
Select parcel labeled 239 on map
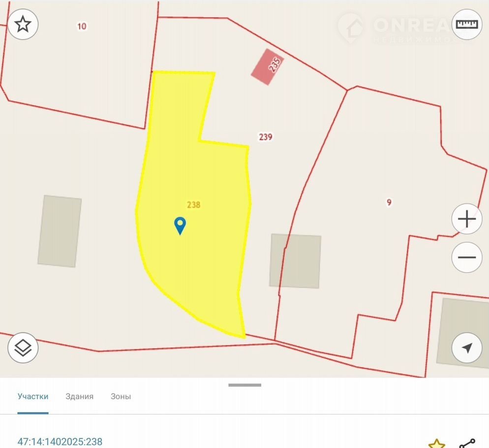265,137
